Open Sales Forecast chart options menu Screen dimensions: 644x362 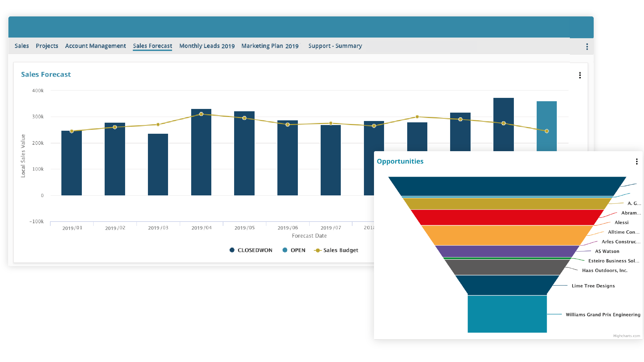580,75
